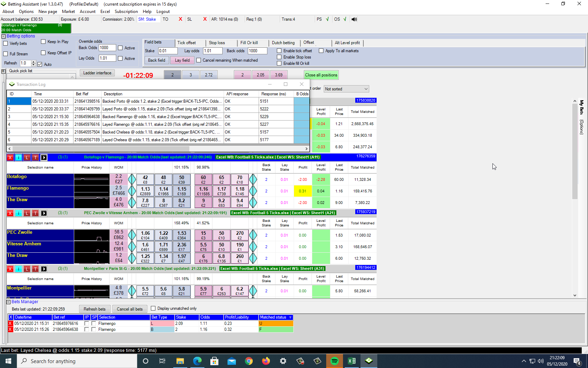Uncheck the Auto refresh checkbox
The width and height of the screenshot is (588, 368).
click(40, 64)
